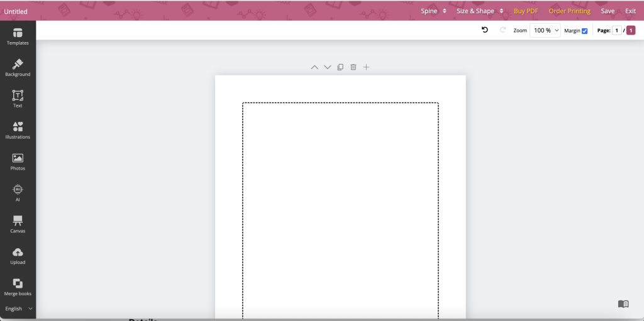Click the undo arrow icon
Image resolution: width=644 pixels, height=321 pixels.
[485, 30]
